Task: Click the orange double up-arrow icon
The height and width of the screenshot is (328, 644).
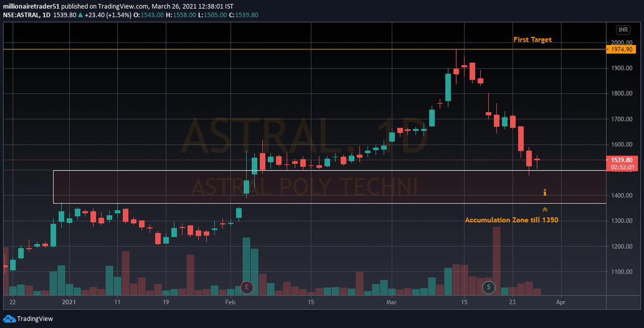Action: 545,209
